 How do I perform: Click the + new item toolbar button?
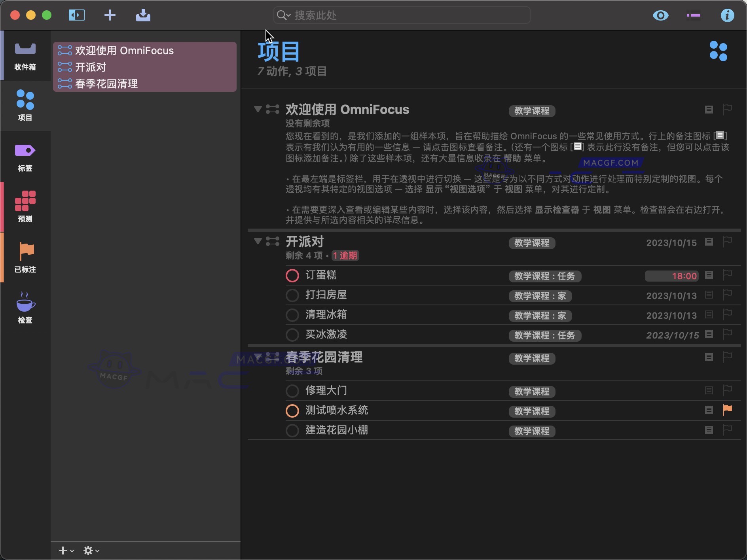[110, 15]
